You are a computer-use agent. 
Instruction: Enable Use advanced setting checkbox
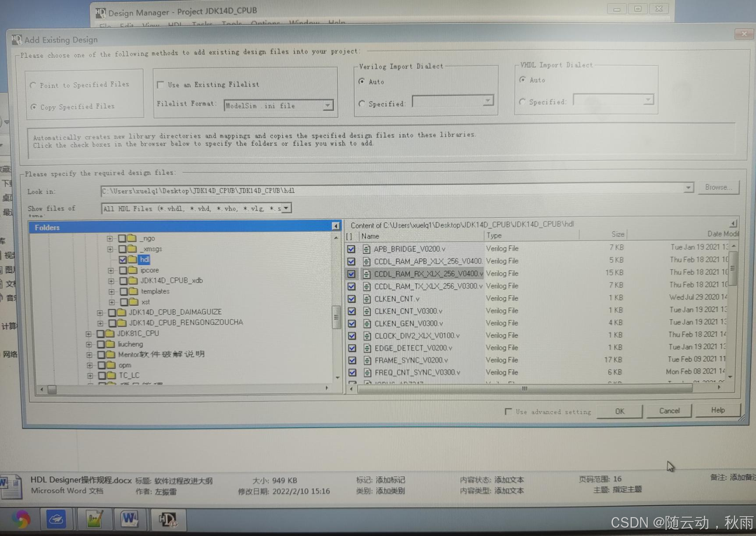point(508,411)
